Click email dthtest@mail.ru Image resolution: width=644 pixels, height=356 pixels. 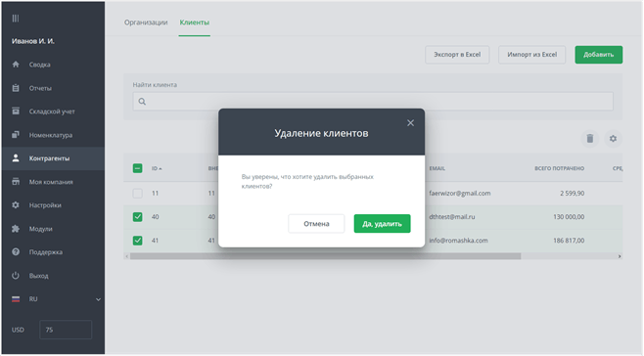pos(452,217)
